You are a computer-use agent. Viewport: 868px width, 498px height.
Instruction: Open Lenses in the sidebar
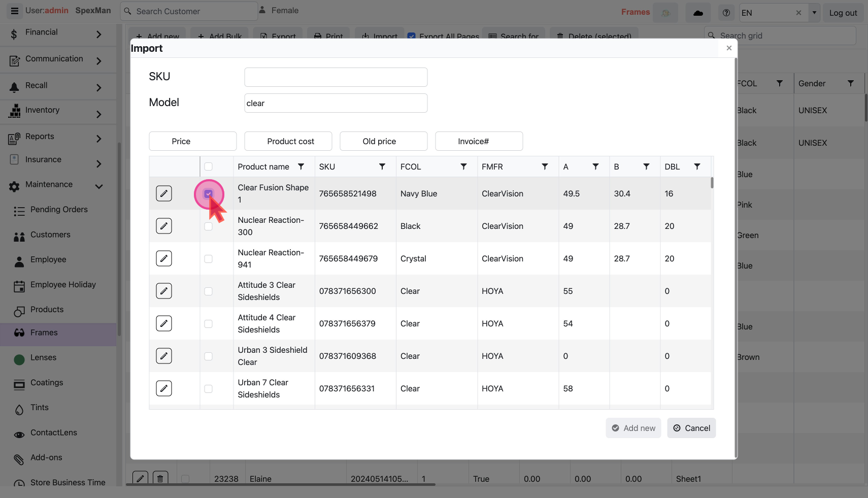pos(43,358)
